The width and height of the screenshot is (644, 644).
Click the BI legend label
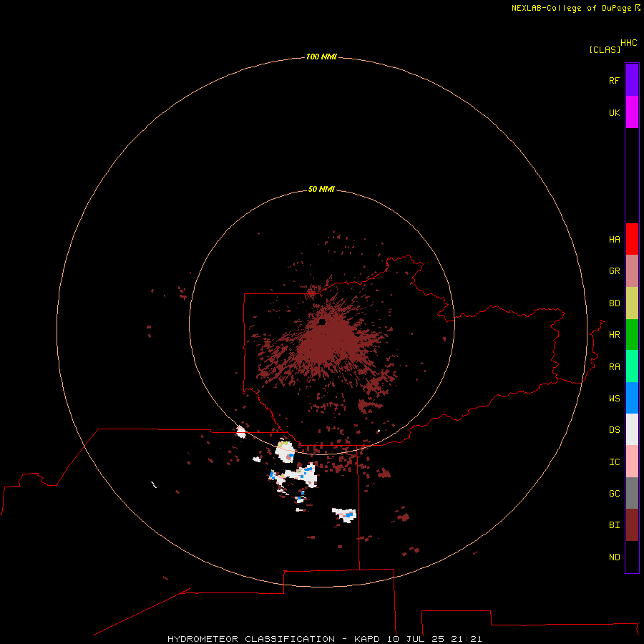(614, 525)
